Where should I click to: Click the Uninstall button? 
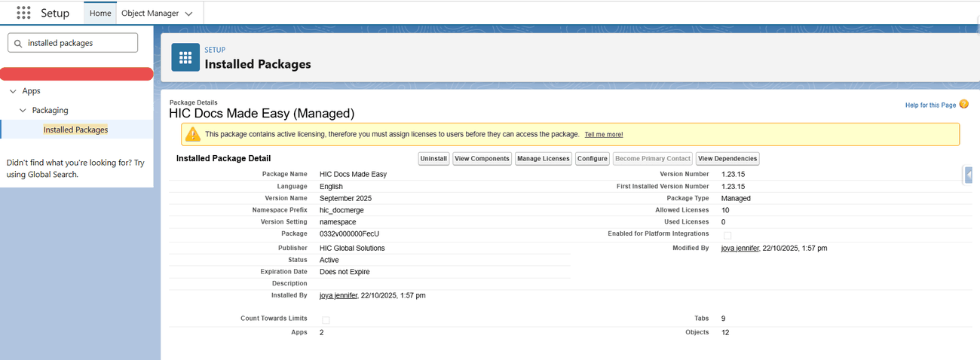tap(433, 159)
